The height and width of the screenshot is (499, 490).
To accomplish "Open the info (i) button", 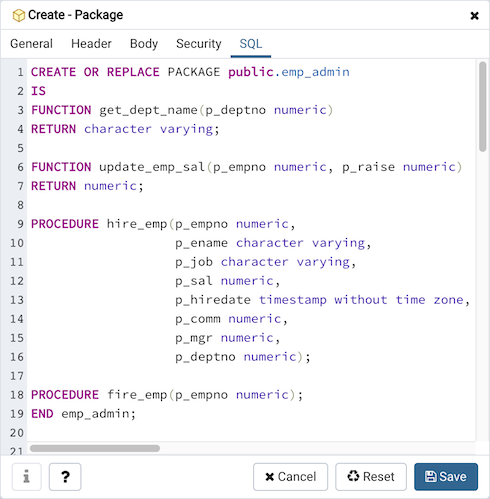I will coord(27,477).
